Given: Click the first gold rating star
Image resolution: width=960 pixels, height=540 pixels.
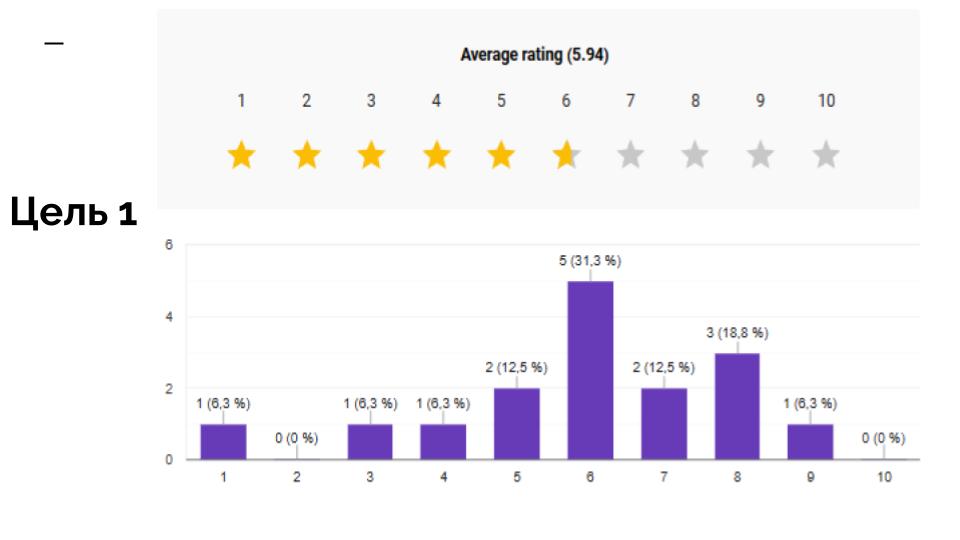Looking at the screenshot, I should (241, 155).
